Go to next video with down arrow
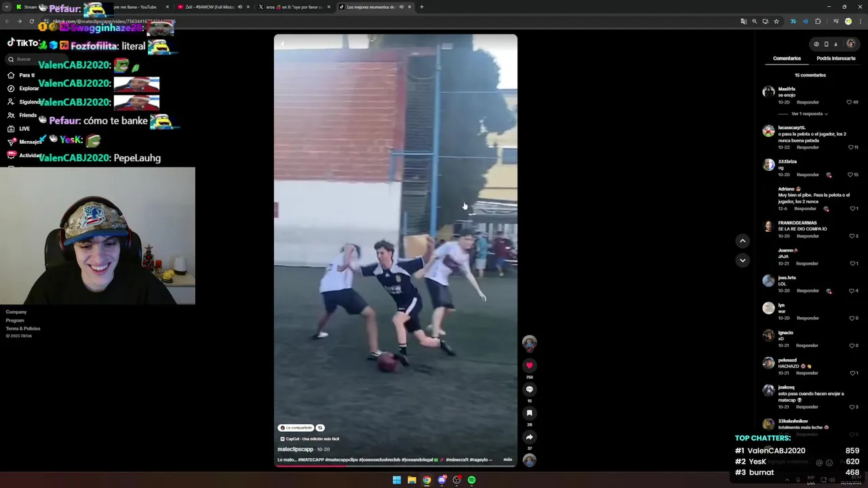This screenshot has height=488, width=868. (x=743, y=260)
